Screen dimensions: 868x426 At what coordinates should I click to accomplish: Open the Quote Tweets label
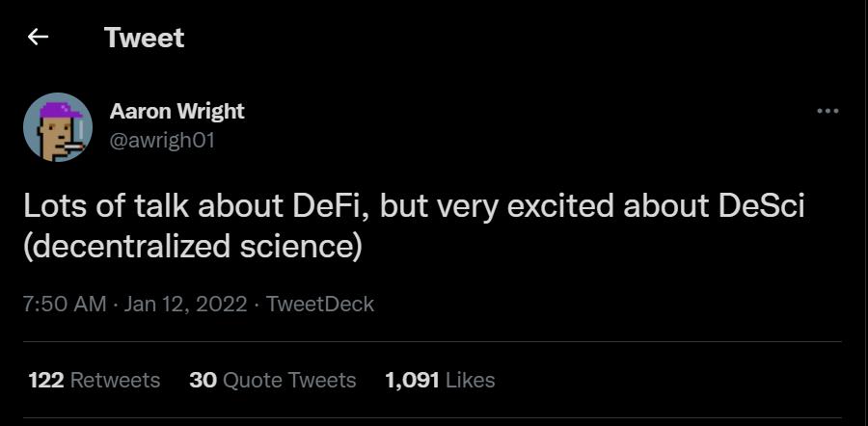coord(289,380)
